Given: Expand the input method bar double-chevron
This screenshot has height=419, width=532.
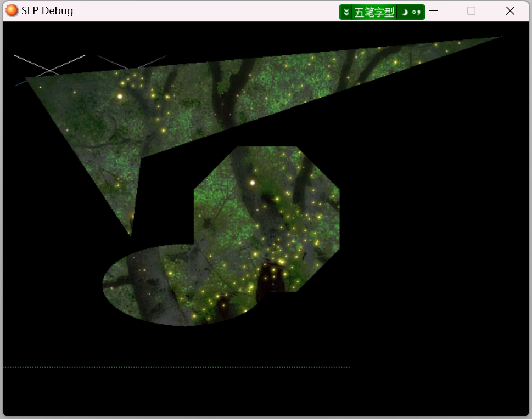Looking at the screenshot, I should tap(346, 13).
